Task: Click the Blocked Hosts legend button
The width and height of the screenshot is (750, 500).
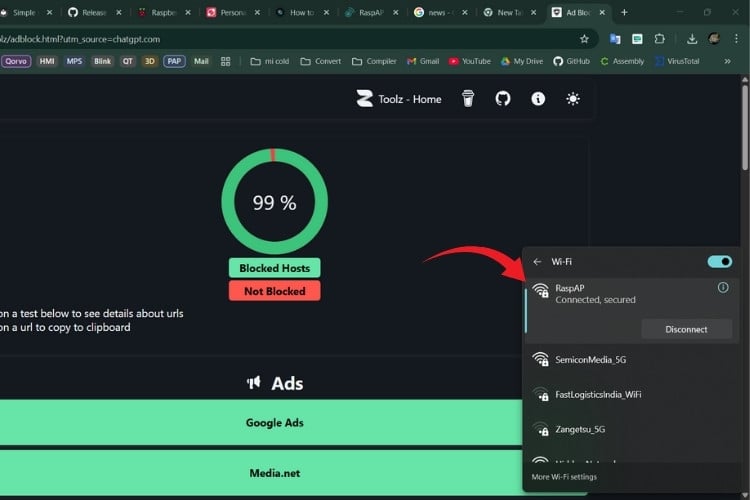Action: [275, 268]
